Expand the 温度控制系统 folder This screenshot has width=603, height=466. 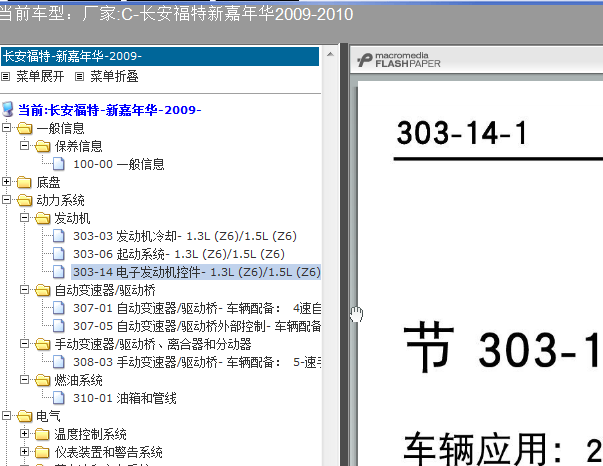(25, 433)
